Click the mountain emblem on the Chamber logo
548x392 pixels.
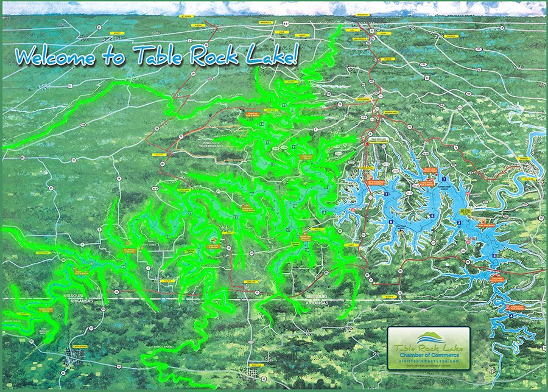[x=429, y=335]
